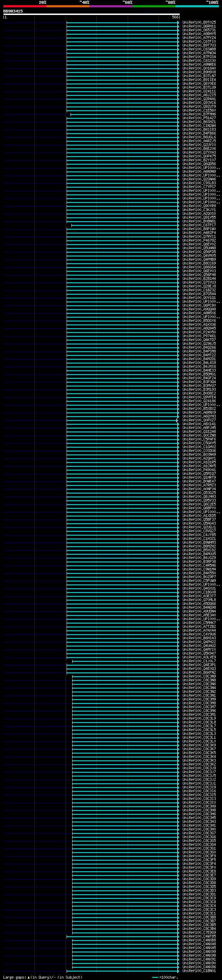Select the ~80% identity legend label

click(170, 2)
